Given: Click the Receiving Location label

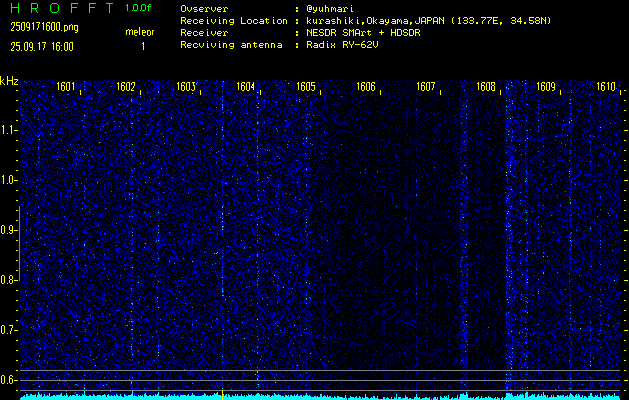Looking at the screenshot, I should [234, 21].
